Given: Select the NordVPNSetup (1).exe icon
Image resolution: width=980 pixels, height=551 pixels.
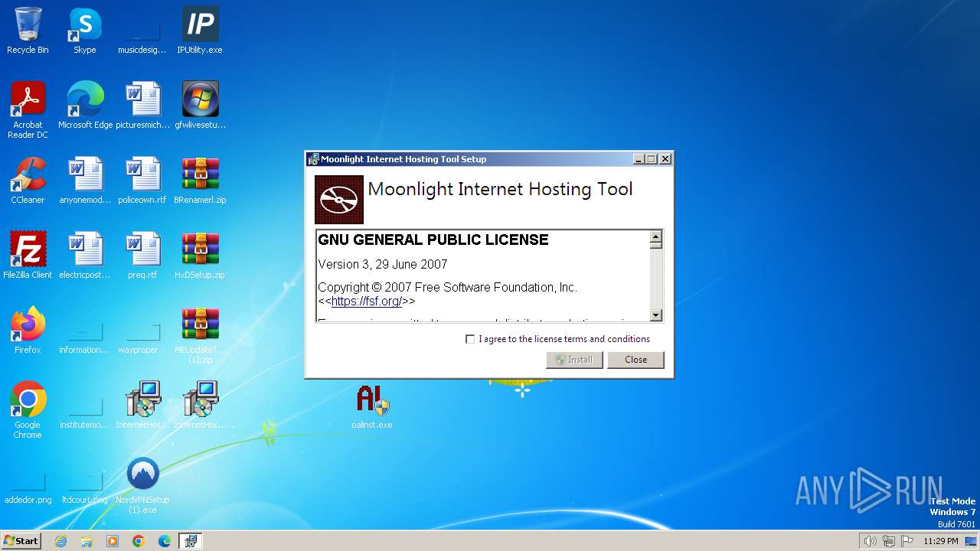Looking at the screenshot, I should [x=143, y=485].
